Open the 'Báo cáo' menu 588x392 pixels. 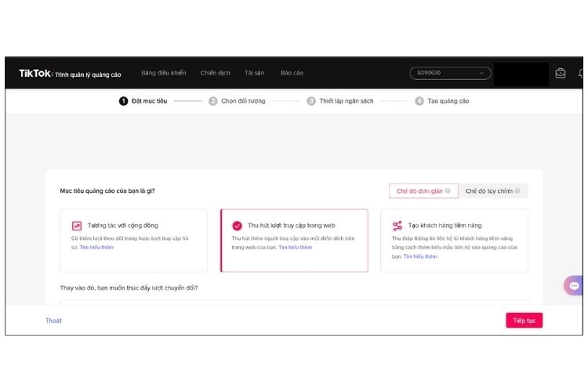(292, 73)
